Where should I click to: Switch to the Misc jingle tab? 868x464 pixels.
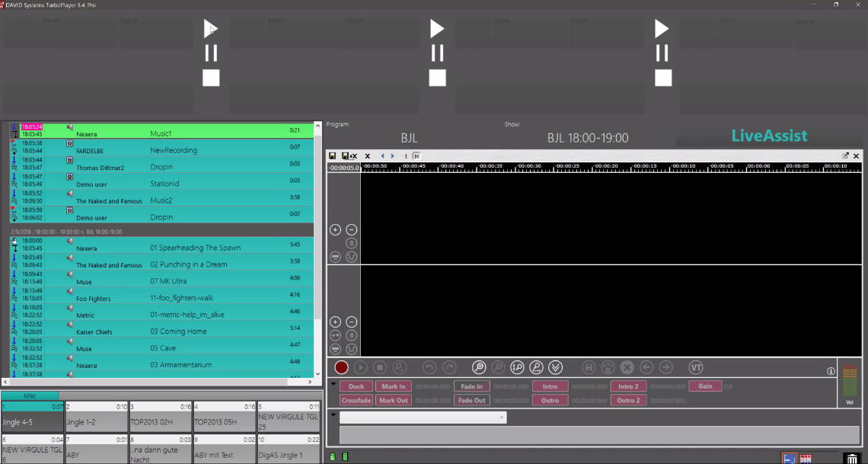tap(30, 395)
